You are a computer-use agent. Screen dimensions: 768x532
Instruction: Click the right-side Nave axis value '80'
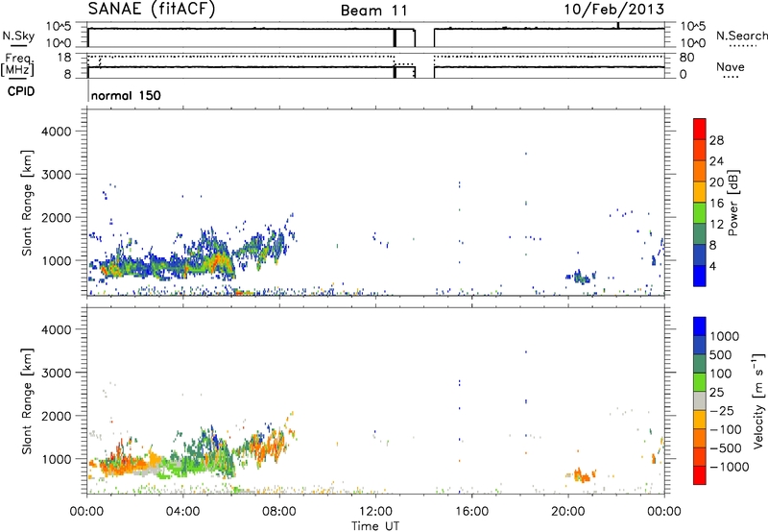point(686,58)
